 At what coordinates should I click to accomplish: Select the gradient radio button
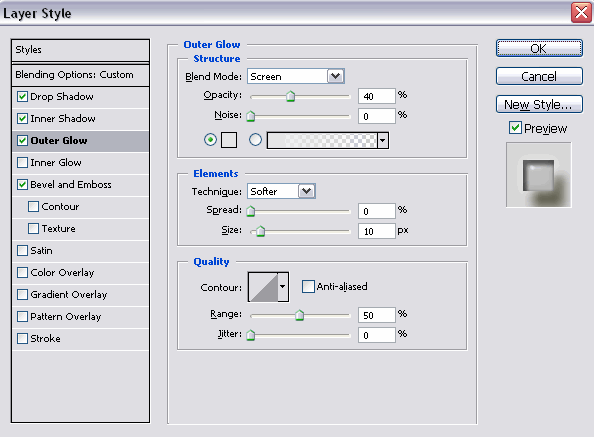click(x=255, y=140)
